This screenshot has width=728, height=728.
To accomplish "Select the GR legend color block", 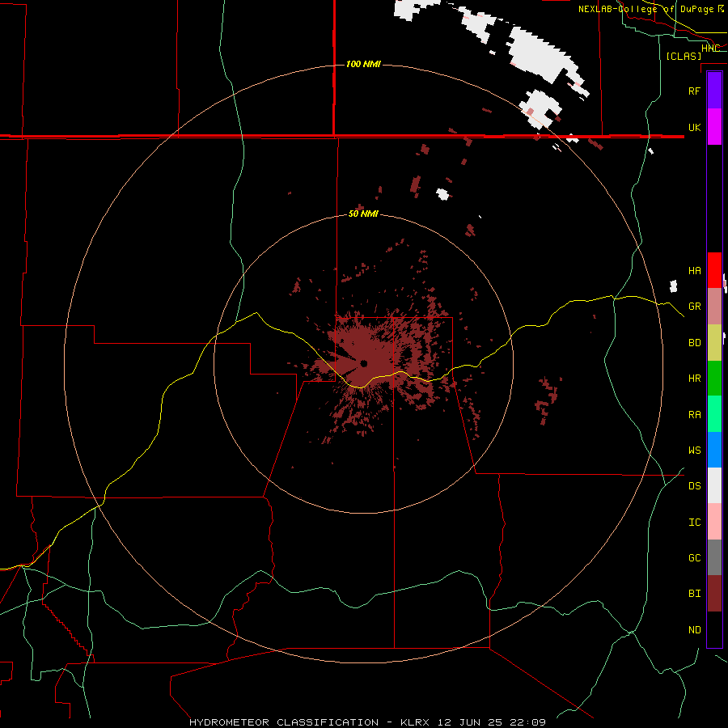I will click(x=714, y=307).
